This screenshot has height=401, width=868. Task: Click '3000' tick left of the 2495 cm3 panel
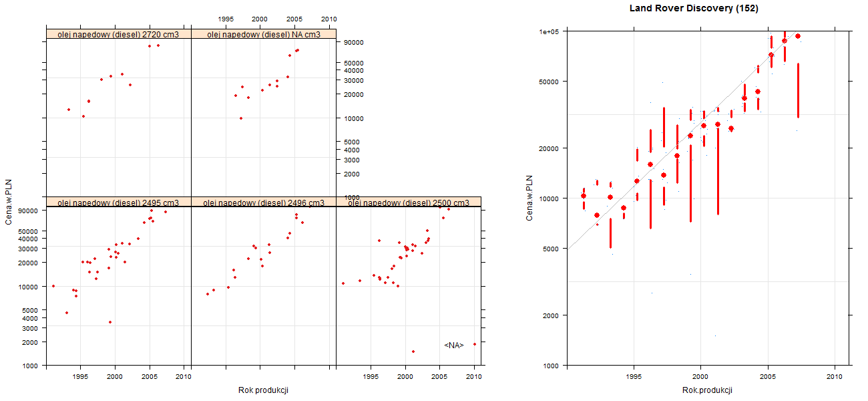(x=31, y=328)
